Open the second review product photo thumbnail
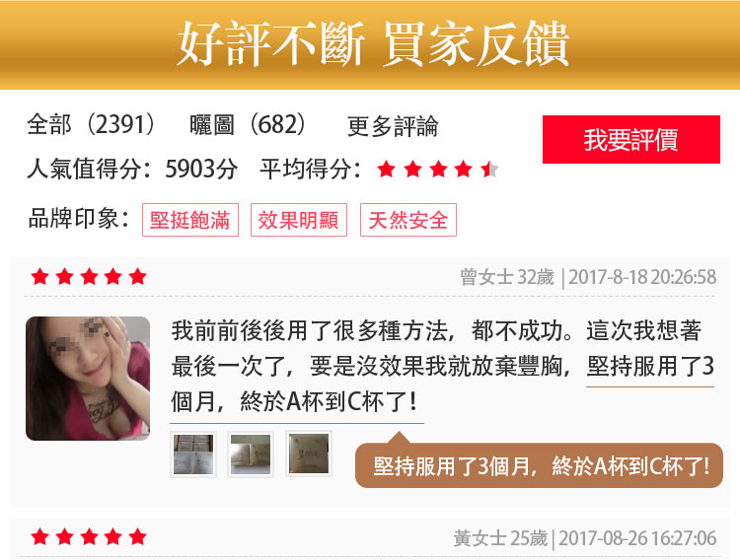 (251, 454)
